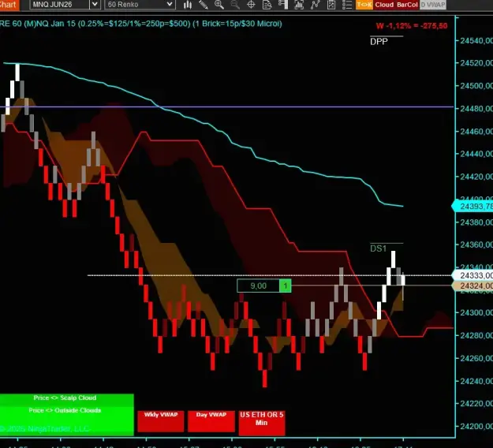Viewport: 493px width, 448px height.
Task: Click the green quantity 1 order marker
Action: 286,286
